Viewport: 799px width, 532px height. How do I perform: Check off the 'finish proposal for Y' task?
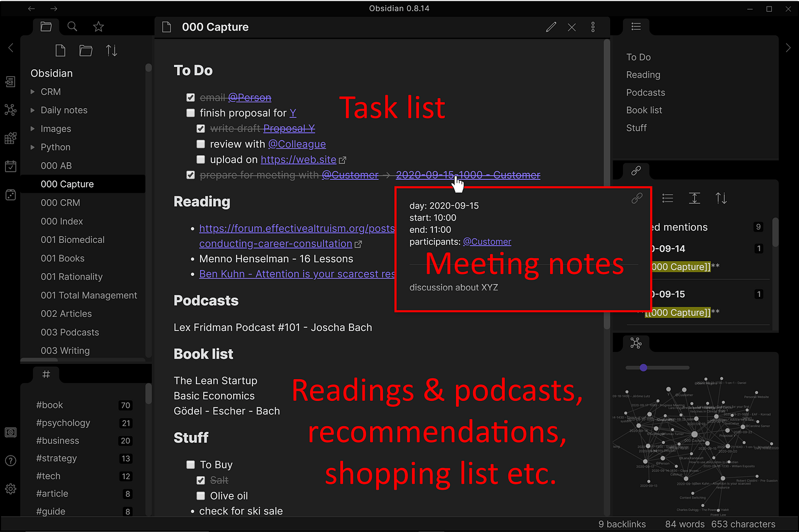191,112
